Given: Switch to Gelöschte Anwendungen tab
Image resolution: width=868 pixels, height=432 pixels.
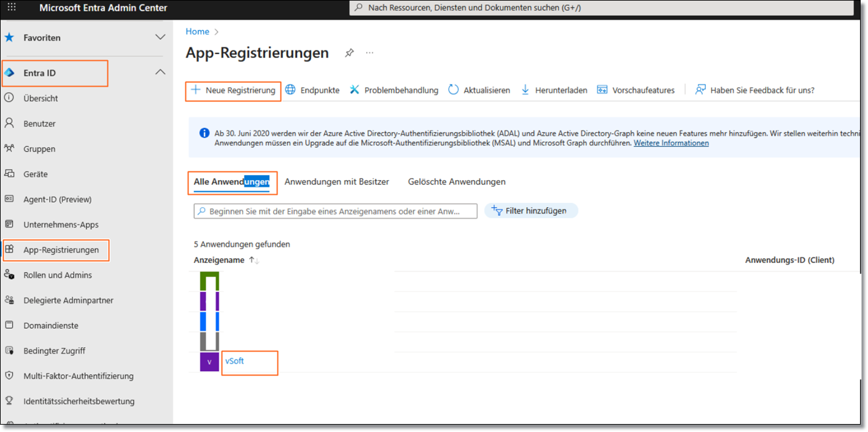Looking at the screenshot, I should pyautogui.click(x=457, y=182).
